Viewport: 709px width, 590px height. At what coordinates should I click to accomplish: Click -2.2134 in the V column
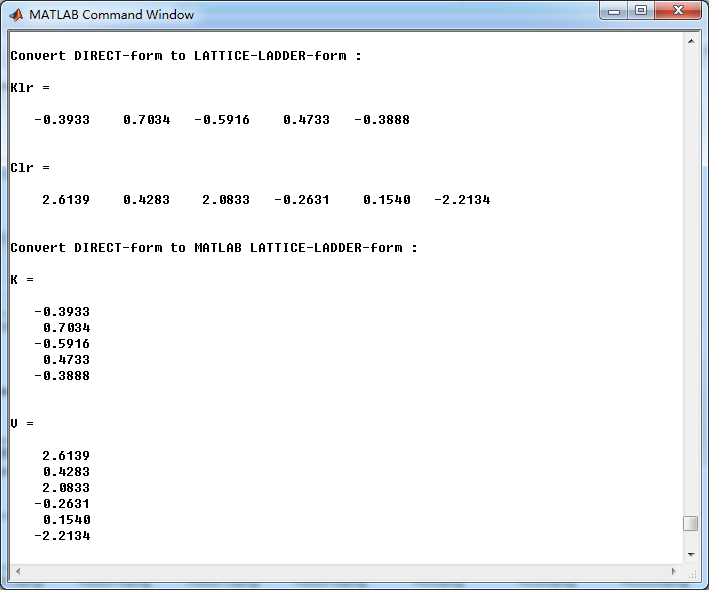pyautogui.click(x=62, y=536)
